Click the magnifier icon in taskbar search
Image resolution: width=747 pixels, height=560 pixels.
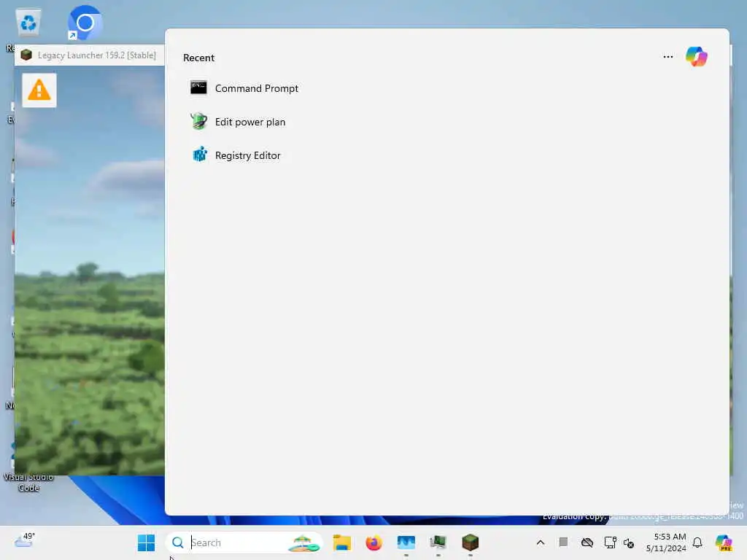pos(178,542)
